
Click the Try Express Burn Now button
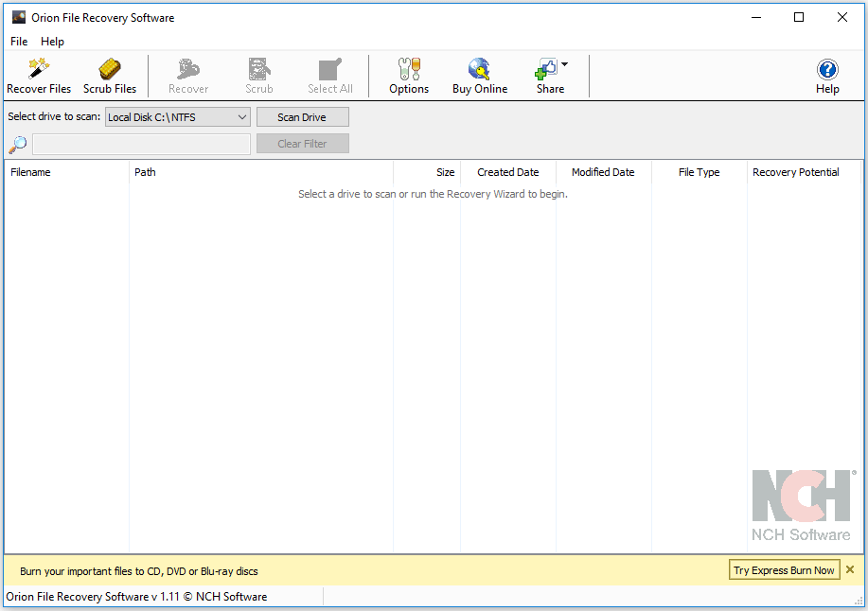[784, 569]
